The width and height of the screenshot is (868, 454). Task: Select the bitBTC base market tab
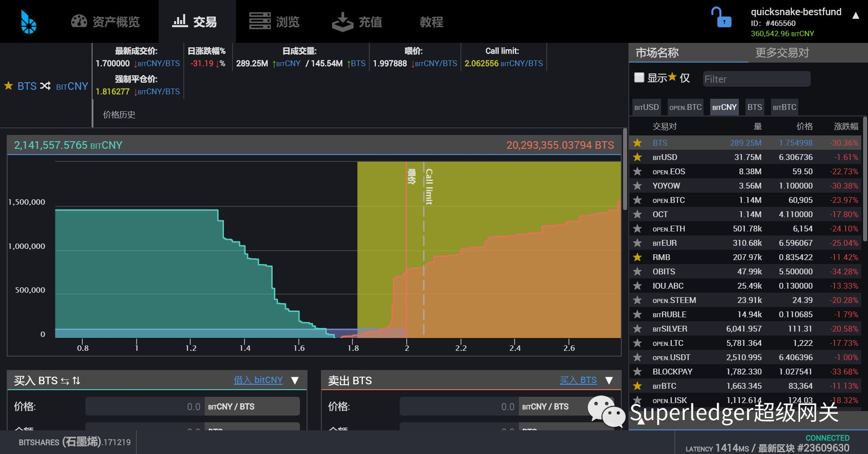click(784, 107)
